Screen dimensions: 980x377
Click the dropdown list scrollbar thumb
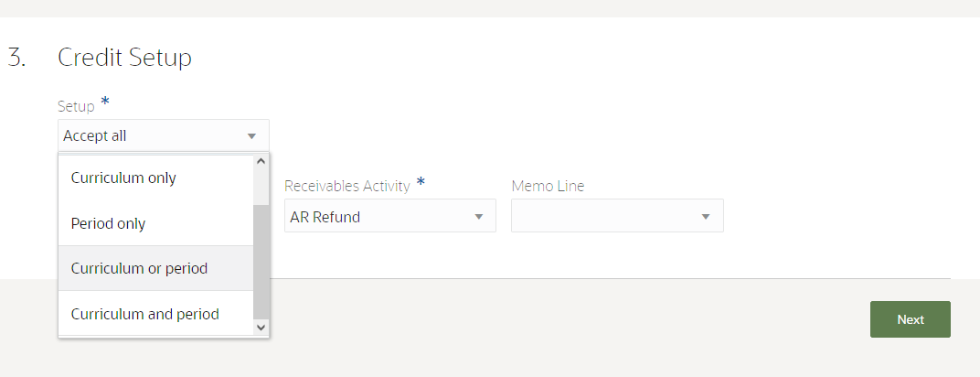261,261
